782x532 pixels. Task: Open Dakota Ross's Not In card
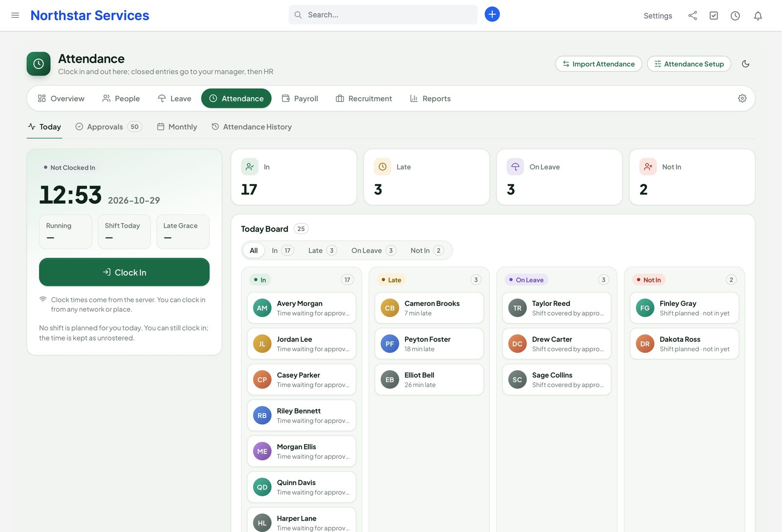point(684,344)
